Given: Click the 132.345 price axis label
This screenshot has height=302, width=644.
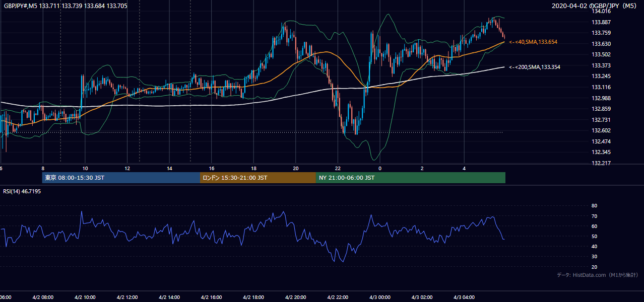Looking at the screenshot, I should click(601, 152).
